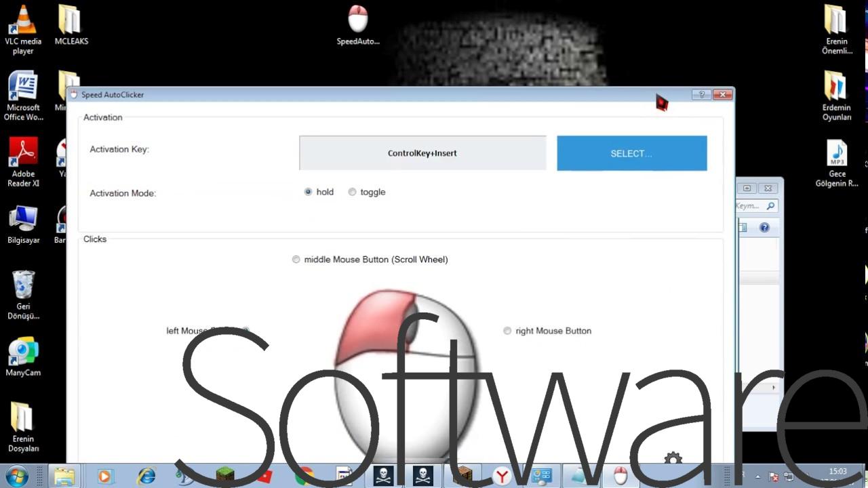868x488 pixels.
Task: Open the Erdemin Oyunları desktop folder
Action: pyautogui.click(x=837, y=96)
